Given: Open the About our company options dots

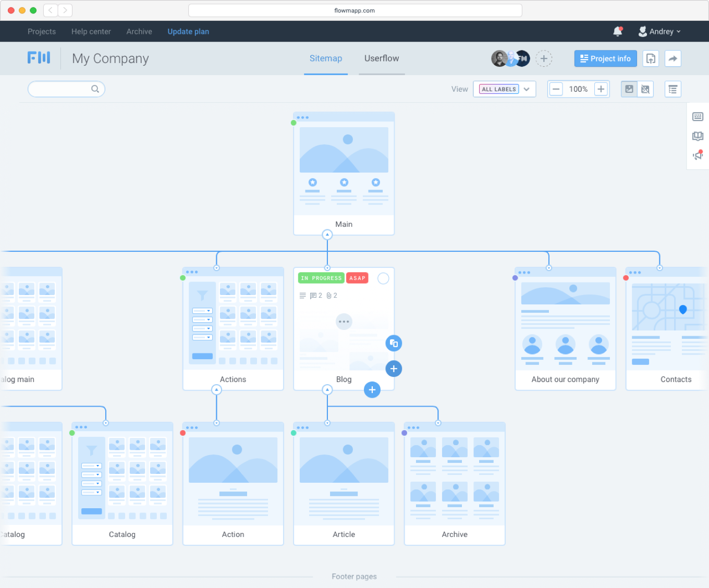Looking at the screenshot, I should [x=524, y=272].
